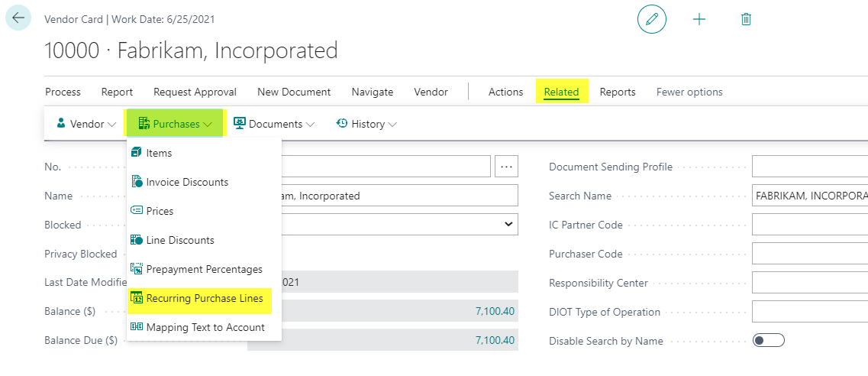Open the Reports menu
The image size is (868, 376).
tap(618, 92)
